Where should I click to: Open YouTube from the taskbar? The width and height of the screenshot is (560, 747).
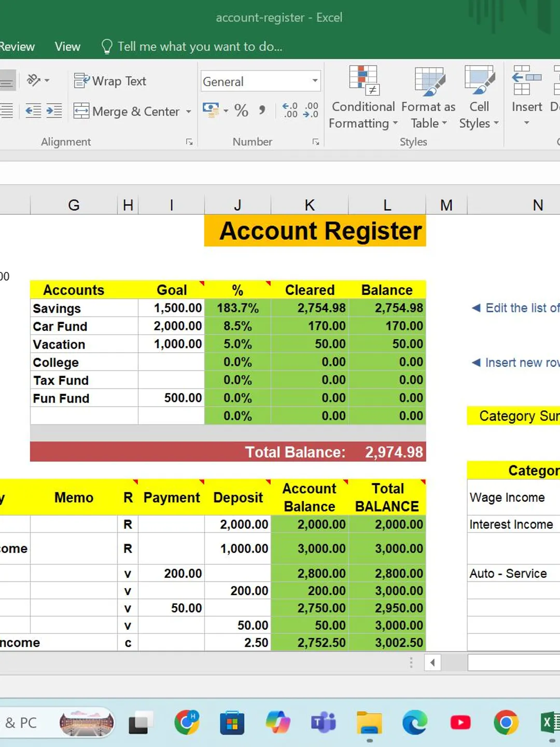pos(460,723)
